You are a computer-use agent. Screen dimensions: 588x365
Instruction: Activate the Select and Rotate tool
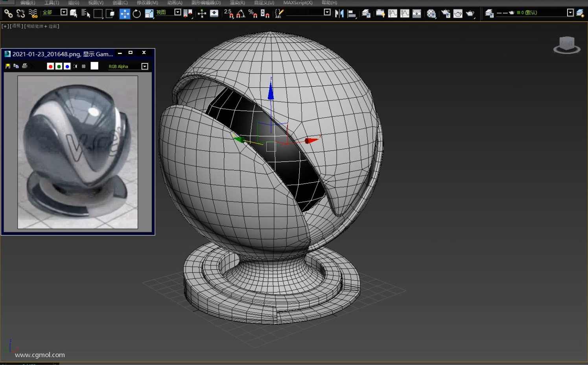point(136,14)
